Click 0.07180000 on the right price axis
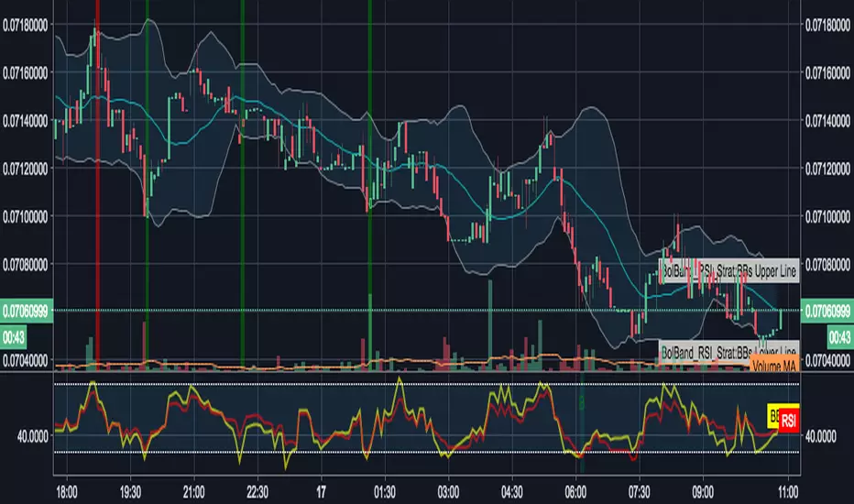Viewport: 854px width, 504px height. click(x=827, y=25)
